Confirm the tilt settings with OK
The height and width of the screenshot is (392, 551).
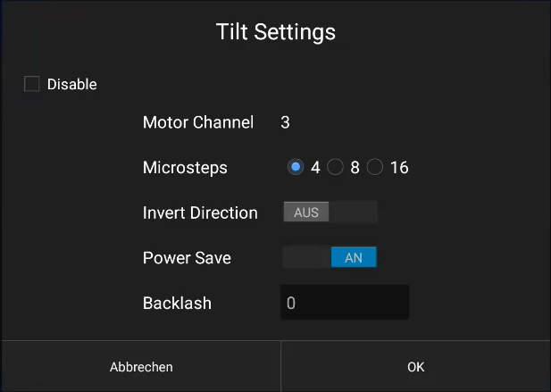pyautogui.click(x=416, y=367)
